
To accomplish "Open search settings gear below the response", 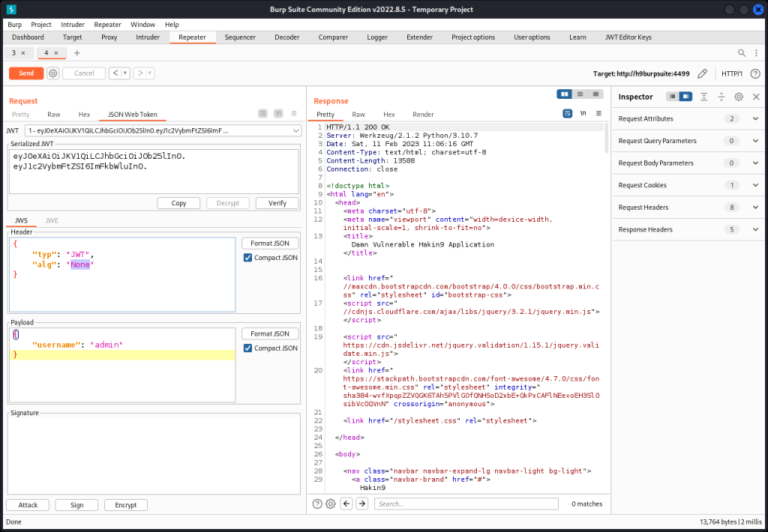I will pyautogui.click(x=331, y=504).
